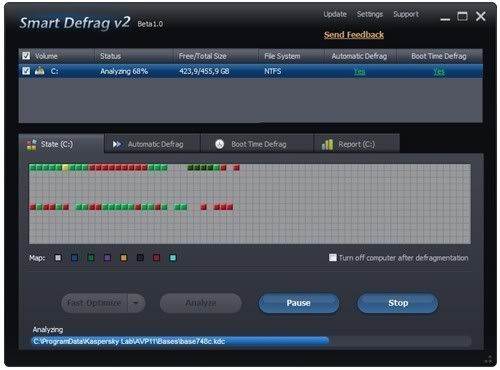The height and width of the screenshot is (370, 500).
Task: Switch to the State (C:) tab
Action: (61, 144)
